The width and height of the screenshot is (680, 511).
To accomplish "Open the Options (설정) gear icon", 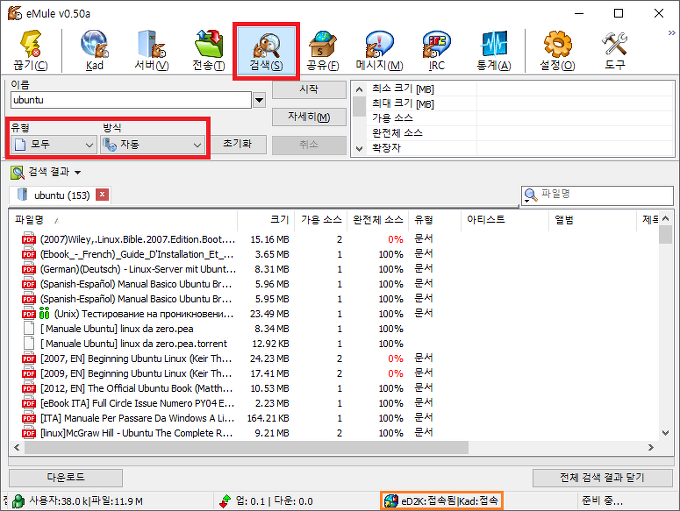I will click(557, 50).
